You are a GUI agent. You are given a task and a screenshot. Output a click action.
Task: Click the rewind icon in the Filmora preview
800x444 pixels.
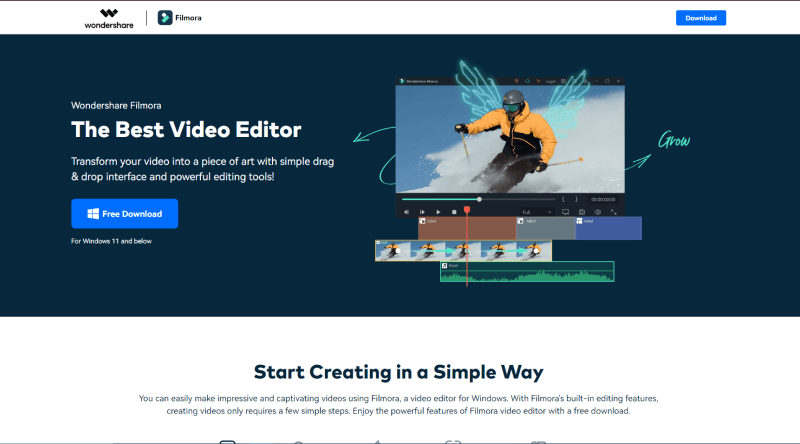(x=406, y=212)
